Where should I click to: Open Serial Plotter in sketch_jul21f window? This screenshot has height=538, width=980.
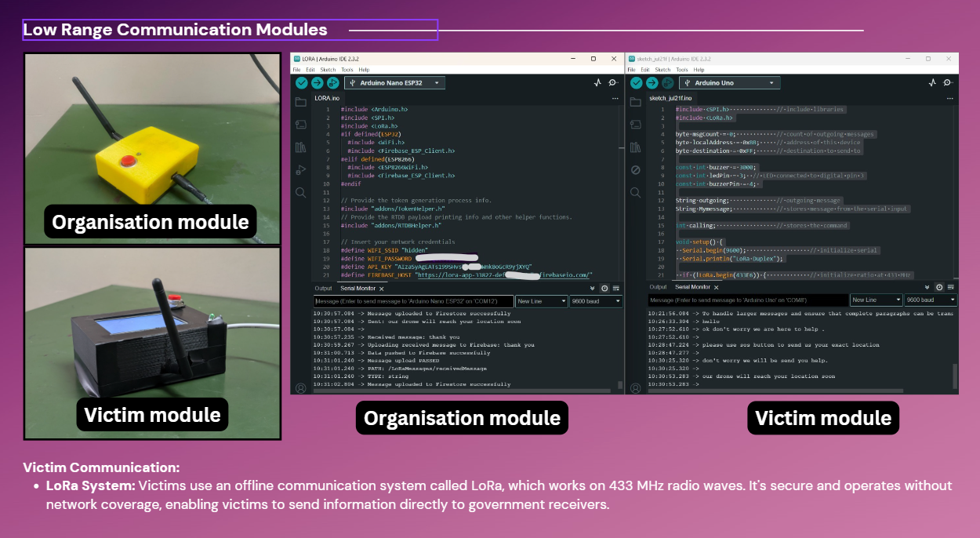click(x=933, y=82)
